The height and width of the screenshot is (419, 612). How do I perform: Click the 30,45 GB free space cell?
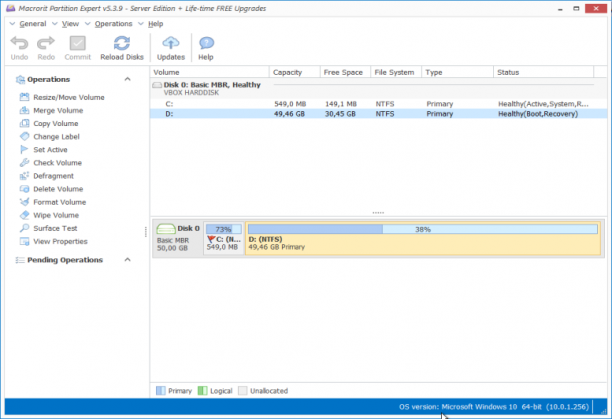point(340,114)
